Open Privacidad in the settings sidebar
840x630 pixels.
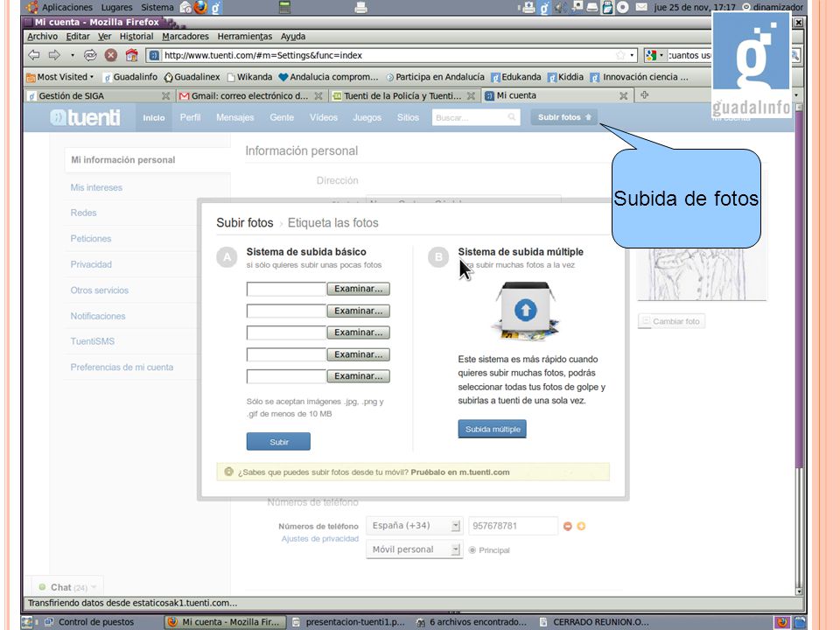[91, 264]
